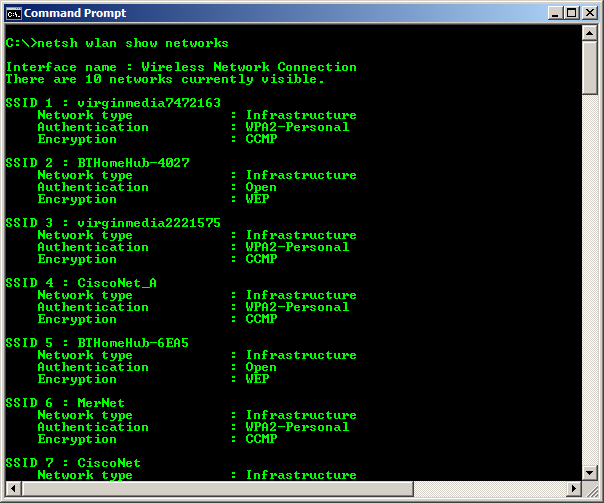
Task: Maximize the Command Prompt window
Action: tap(572, 13)
